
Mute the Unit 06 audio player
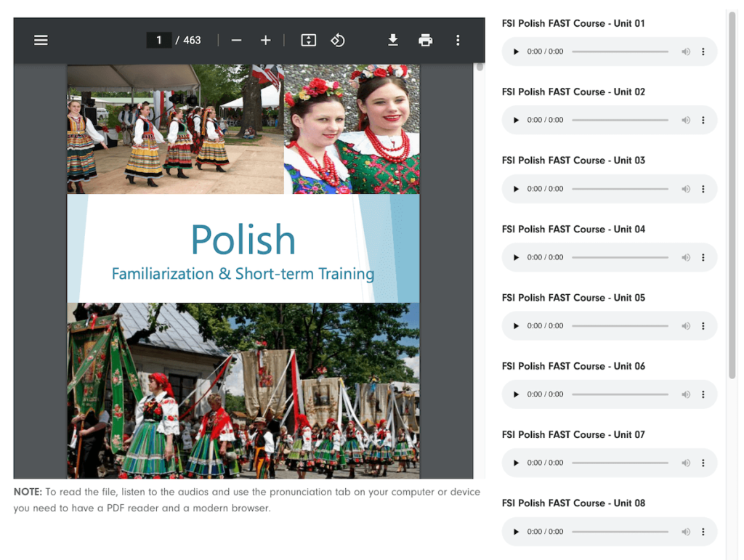pyautogui.click(x=686, y=394)
